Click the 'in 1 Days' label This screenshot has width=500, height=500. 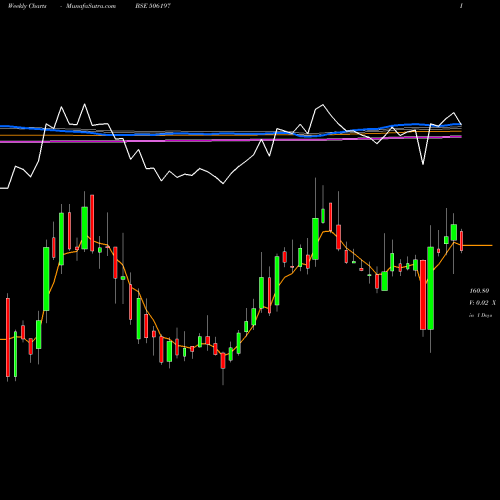pyautogui.click(x=480, y=315)
